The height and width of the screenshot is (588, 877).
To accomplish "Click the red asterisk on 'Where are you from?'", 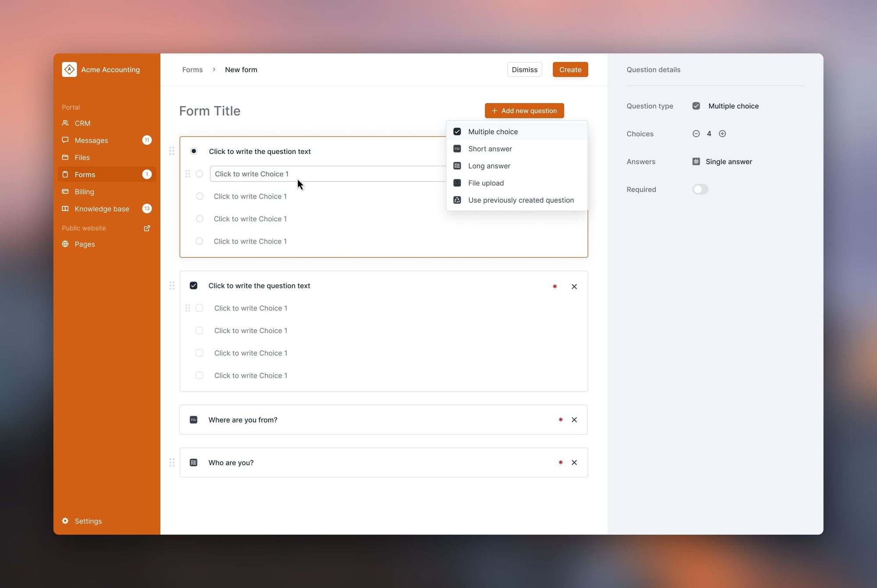I will click(x=560, y=420).
